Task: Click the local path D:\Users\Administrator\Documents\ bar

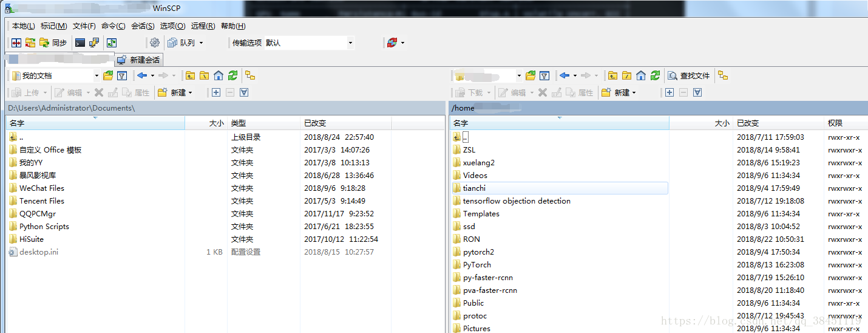Action: click(225, 108)
